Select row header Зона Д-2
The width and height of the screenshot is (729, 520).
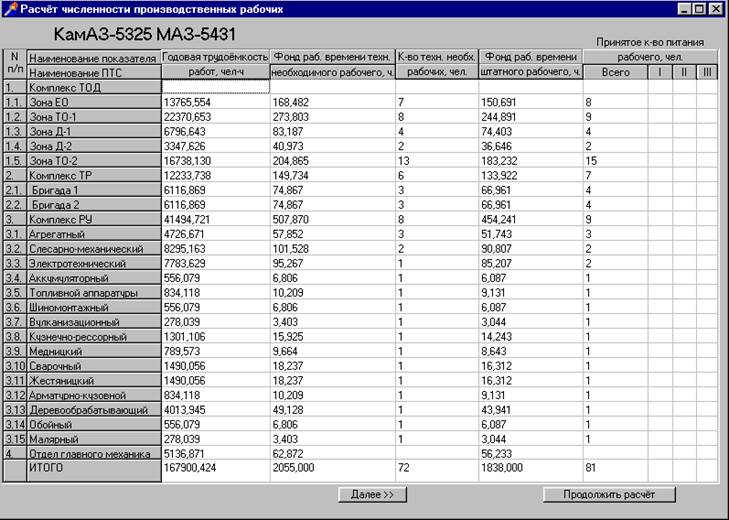[x=94, y=146]
